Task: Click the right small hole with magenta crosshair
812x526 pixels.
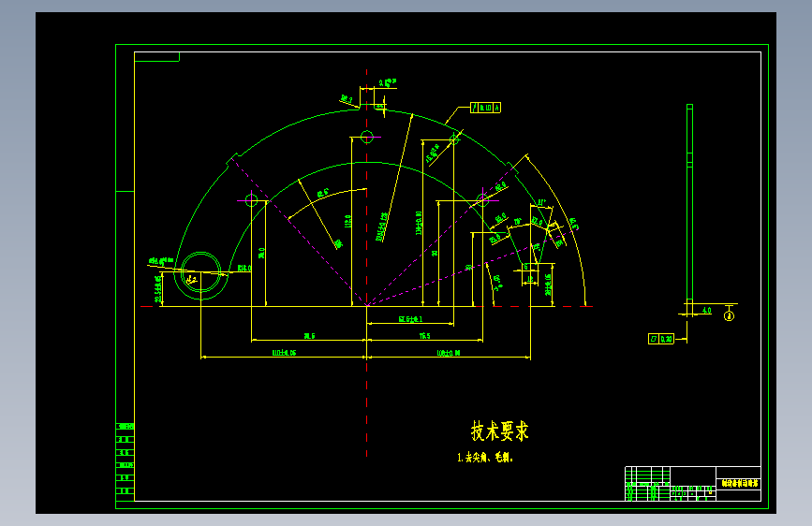Action: pyautogui.click(x=482, y=200)
